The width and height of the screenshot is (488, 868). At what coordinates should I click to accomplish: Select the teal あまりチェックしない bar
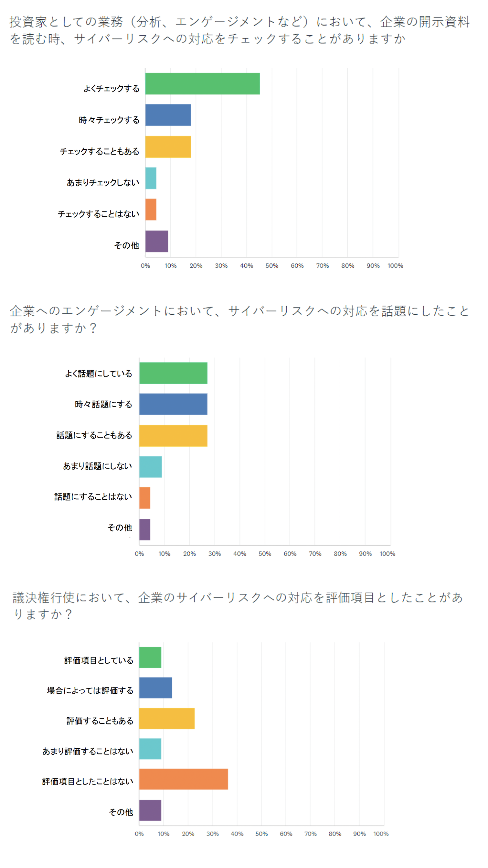click(x=151, y=178)
